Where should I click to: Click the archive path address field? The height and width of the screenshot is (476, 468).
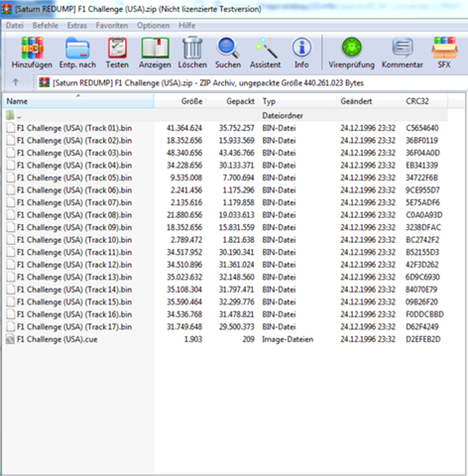coord(252,82)
